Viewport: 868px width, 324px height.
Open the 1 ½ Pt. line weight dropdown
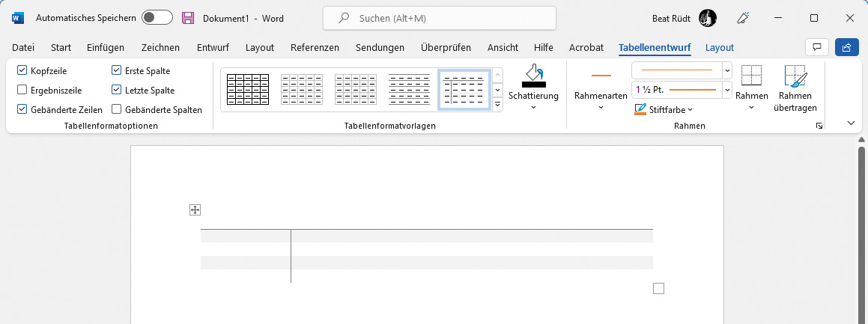pyautogui.click(x=726, y=90)
